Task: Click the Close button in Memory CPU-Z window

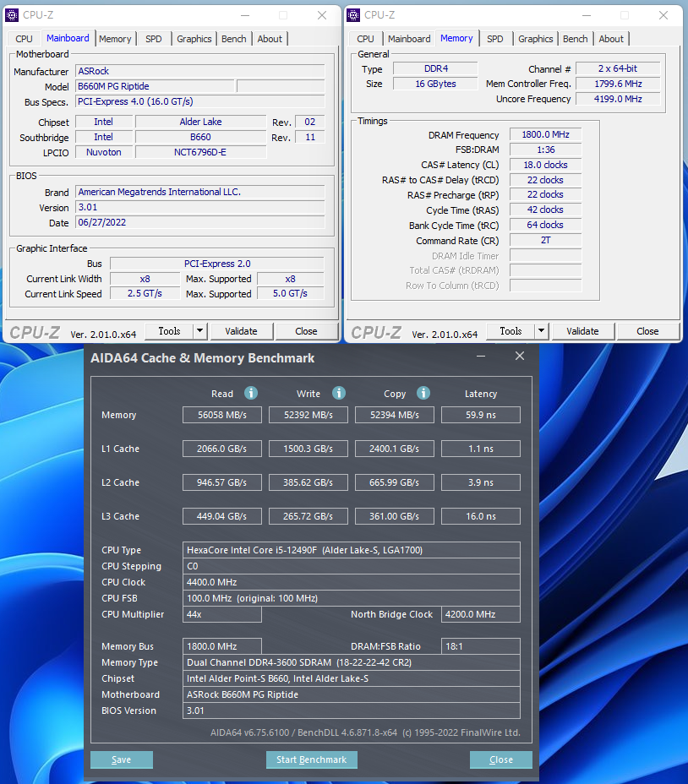Action: [x=647, y=331]
